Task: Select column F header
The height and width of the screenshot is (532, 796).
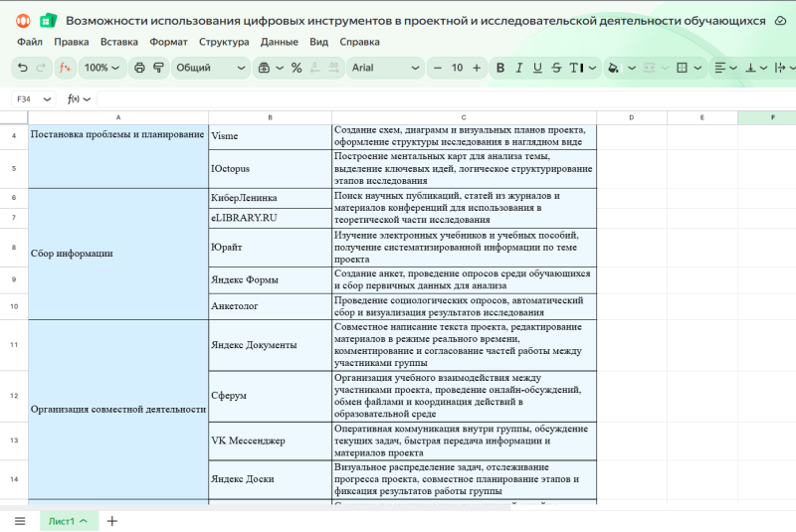Action: tap(767, 117)
